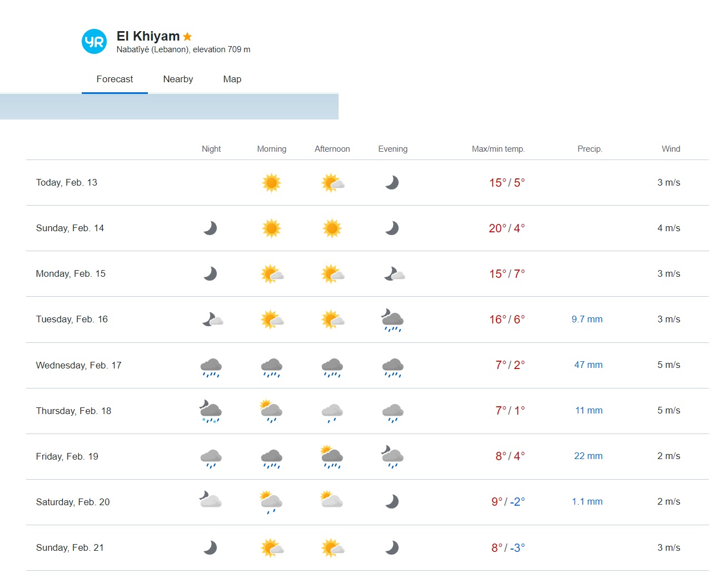Toggle the favorite star next to El Khiyam

point(187,37)
